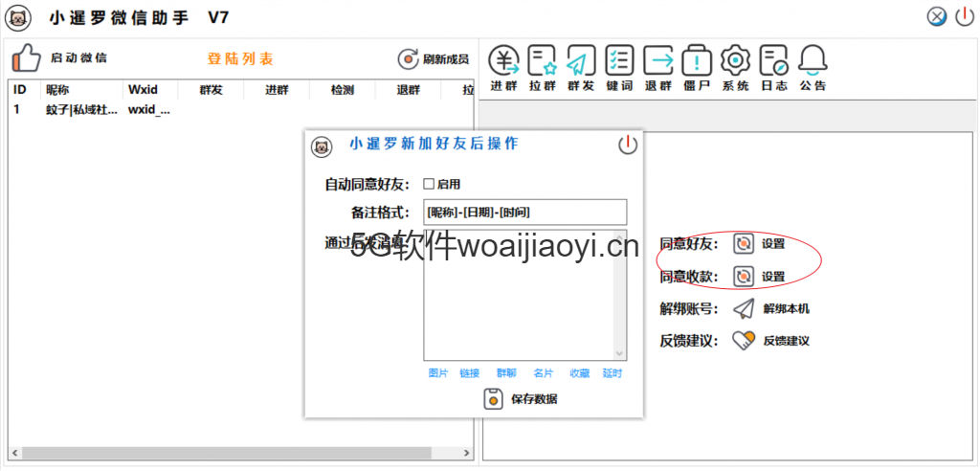Click 解绑本机 paper-plane icon
Screen dimensions: 980x471
tap(744, 308)
